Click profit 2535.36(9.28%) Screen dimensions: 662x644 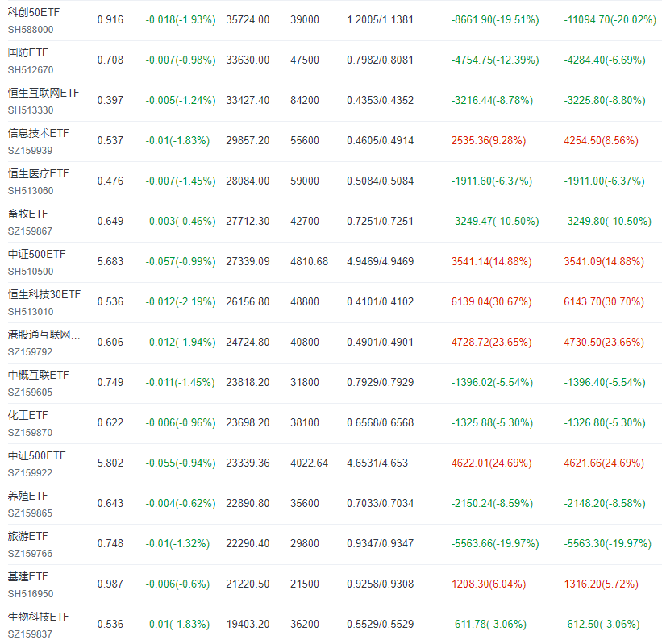pyautogui.click(x=489, y=140)
